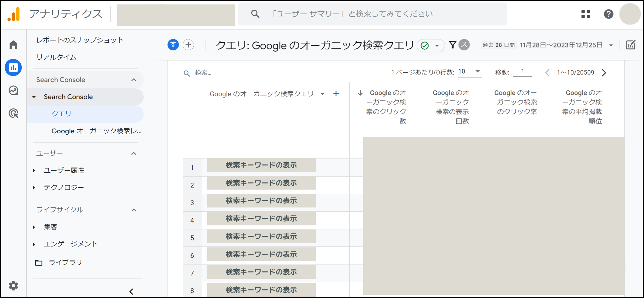Viewport: 644px width, 298px height.
Task: Click the 1〜10/20509 pagination text
Action: [x=575, y=73]
